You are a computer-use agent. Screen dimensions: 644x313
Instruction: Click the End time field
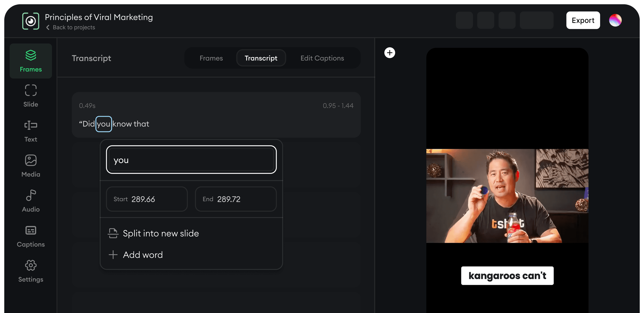[235, 199]
